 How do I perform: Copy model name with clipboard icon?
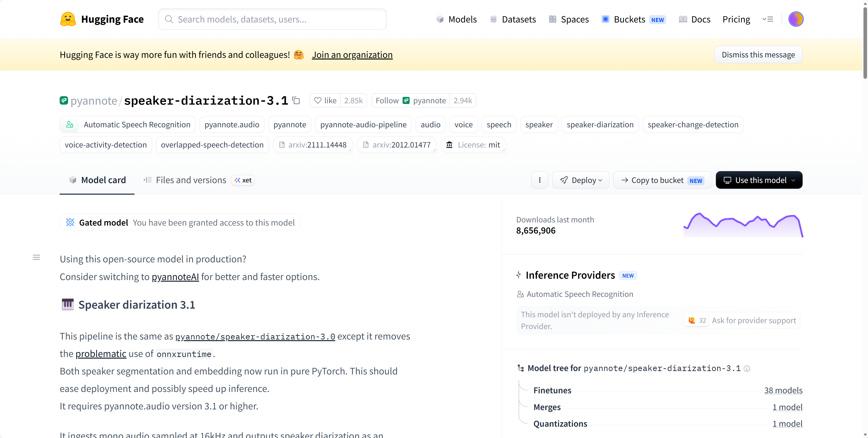[296, 101]
